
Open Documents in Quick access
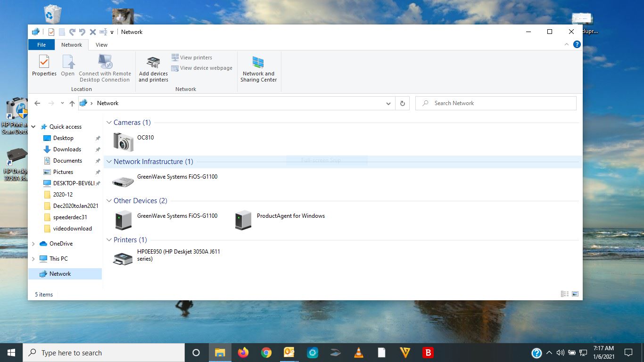click(67, 161)
